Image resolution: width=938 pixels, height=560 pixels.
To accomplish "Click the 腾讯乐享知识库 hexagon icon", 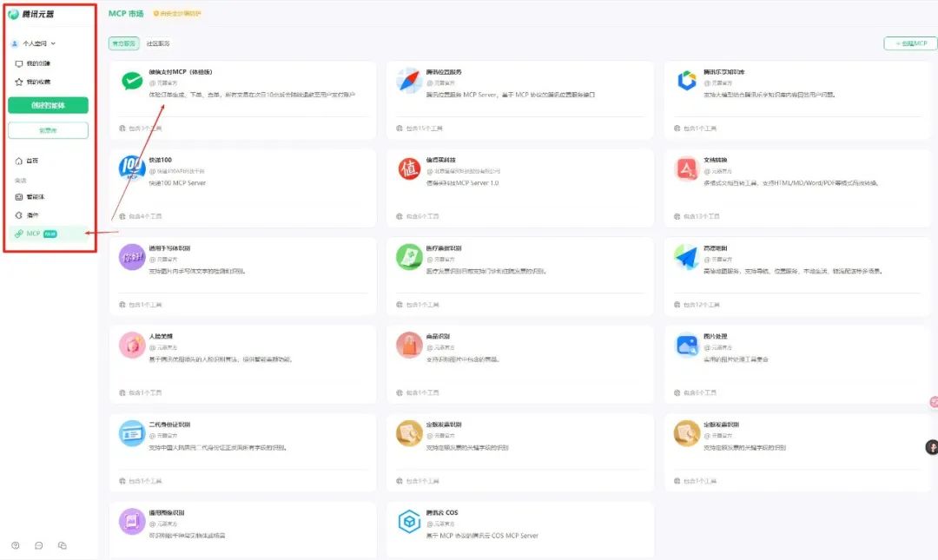I will click(x=687, y=80).
